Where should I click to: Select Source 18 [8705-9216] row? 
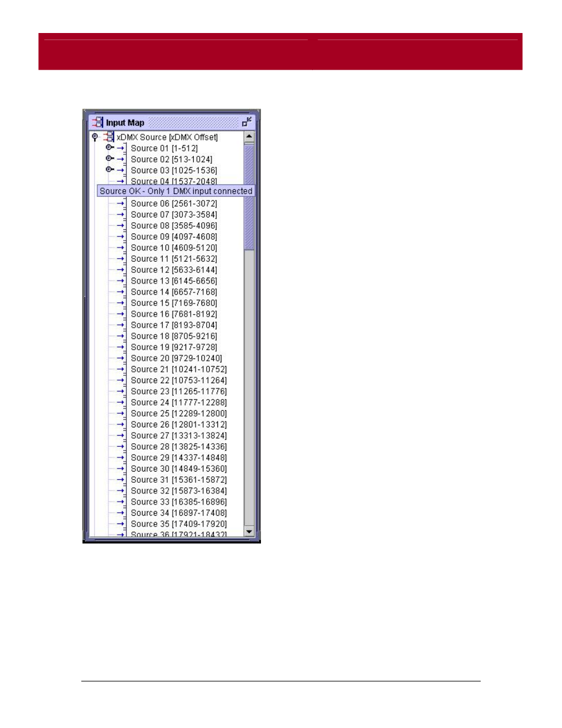174,337
